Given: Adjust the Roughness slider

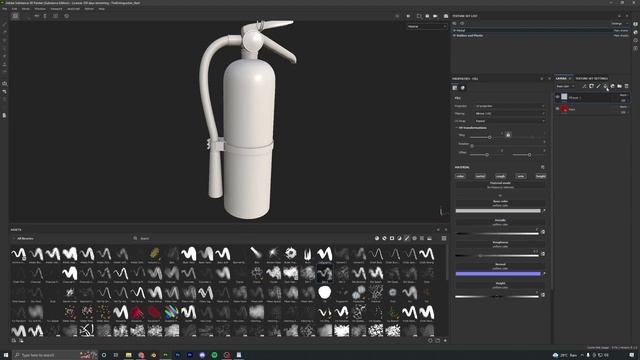Looking at the screenshot, I should [x=497, y=256].
